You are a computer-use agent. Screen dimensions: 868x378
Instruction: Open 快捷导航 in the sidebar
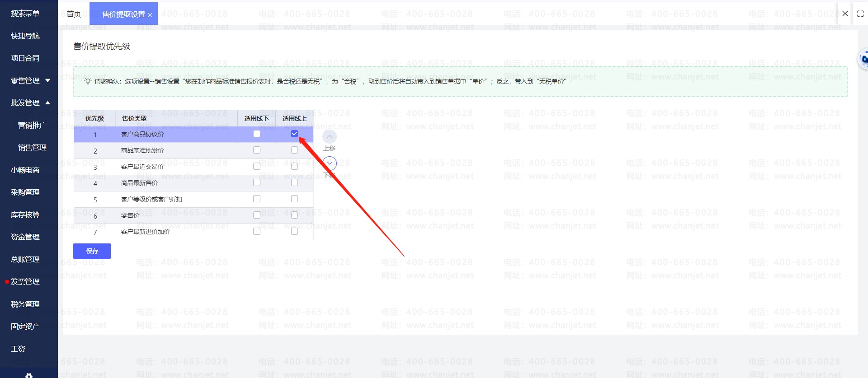pyautogui.click(x=25, y=36)
